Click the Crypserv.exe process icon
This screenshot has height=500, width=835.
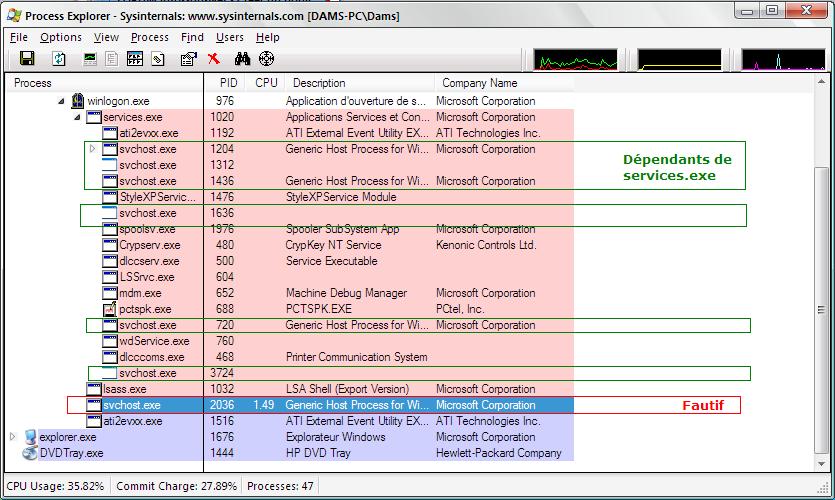(x=110, y=245)
